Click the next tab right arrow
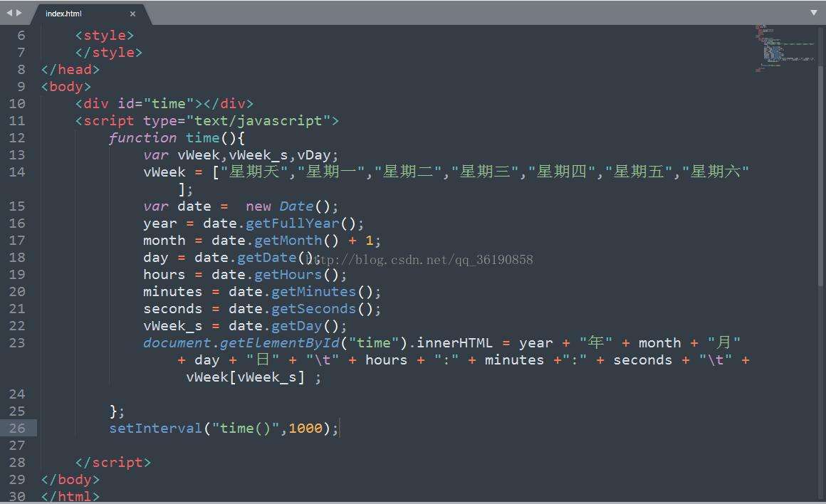The width and height of the screenshot is (826, 504). pos(19,13)
